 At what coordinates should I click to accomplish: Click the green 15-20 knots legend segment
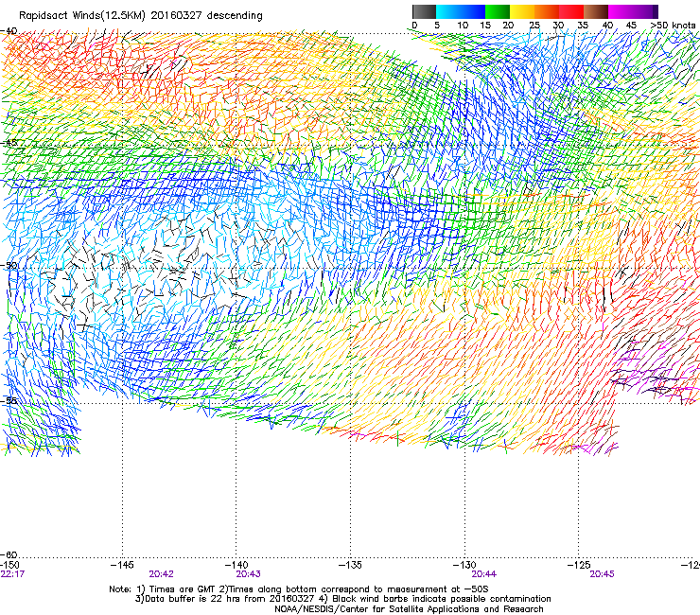(498, 11)
